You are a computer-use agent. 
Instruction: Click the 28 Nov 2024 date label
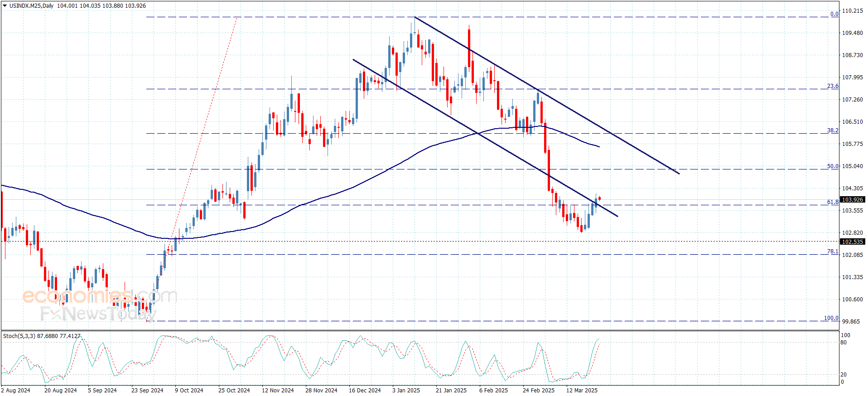point(321,391)
